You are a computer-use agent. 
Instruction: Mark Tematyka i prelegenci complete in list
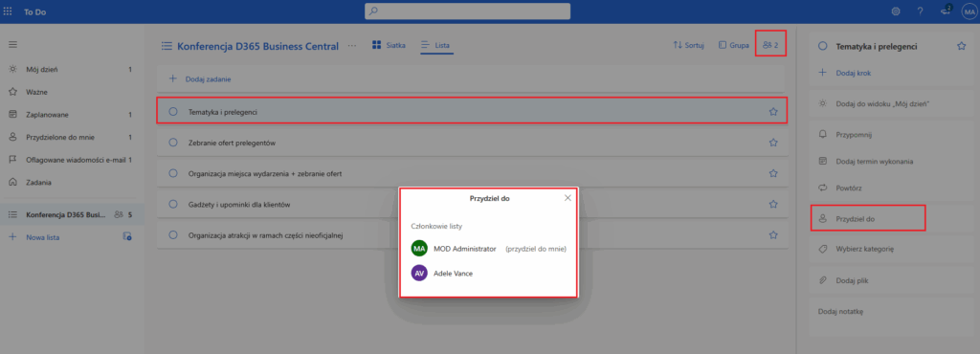pyautogui.click(x=173, y=112)
